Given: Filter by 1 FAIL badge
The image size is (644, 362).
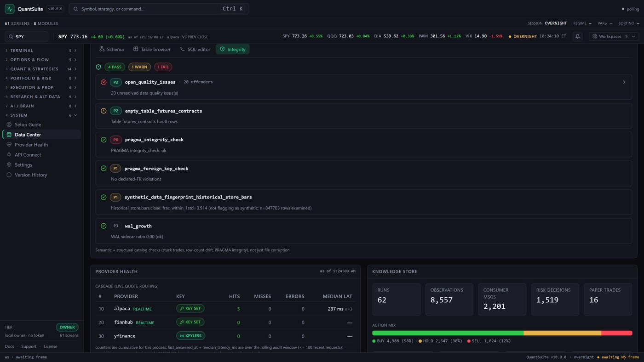Looking at the screenshot, I should tap(163, 67).
